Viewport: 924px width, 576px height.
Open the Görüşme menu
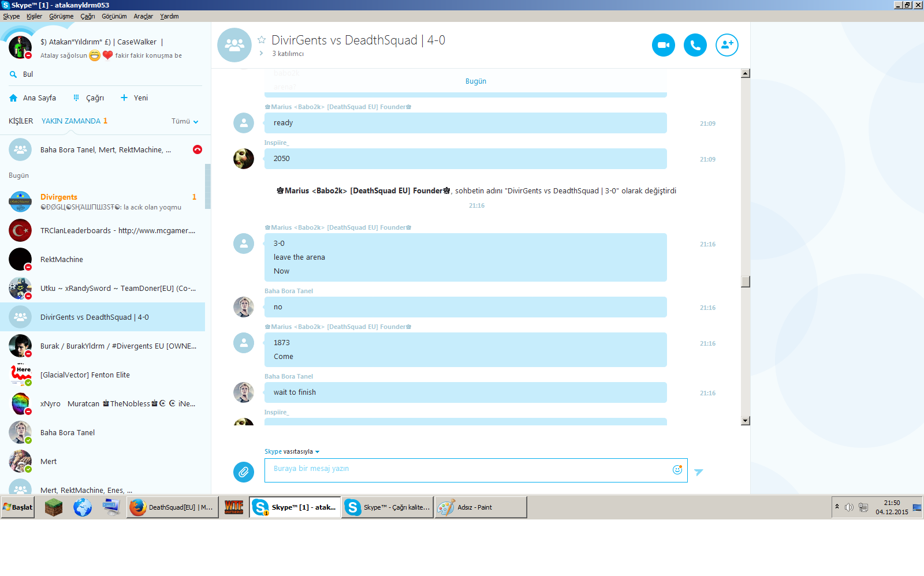click(61, 16)
